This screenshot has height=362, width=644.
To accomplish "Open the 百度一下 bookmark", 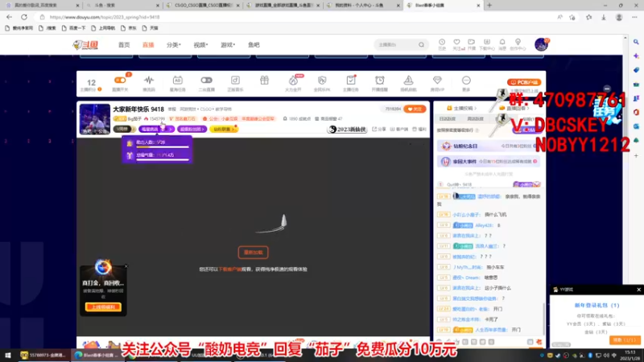I will coord(73,28).
